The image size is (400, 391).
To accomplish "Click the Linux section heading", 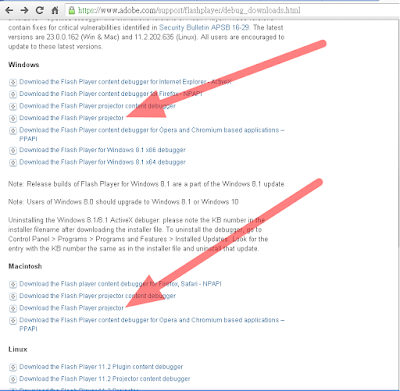I will tap(18, 349).
